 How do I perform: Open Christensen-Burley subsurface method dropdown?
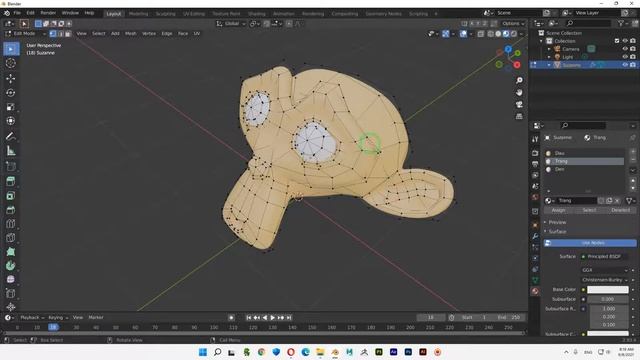605,280
